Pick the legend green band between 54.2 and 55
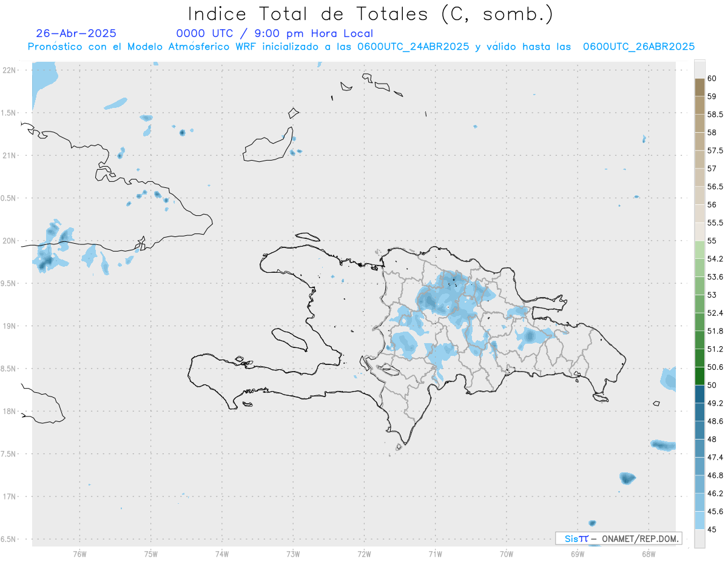The width and height of the screenshot is (728, 562). [x=699, y=250]
